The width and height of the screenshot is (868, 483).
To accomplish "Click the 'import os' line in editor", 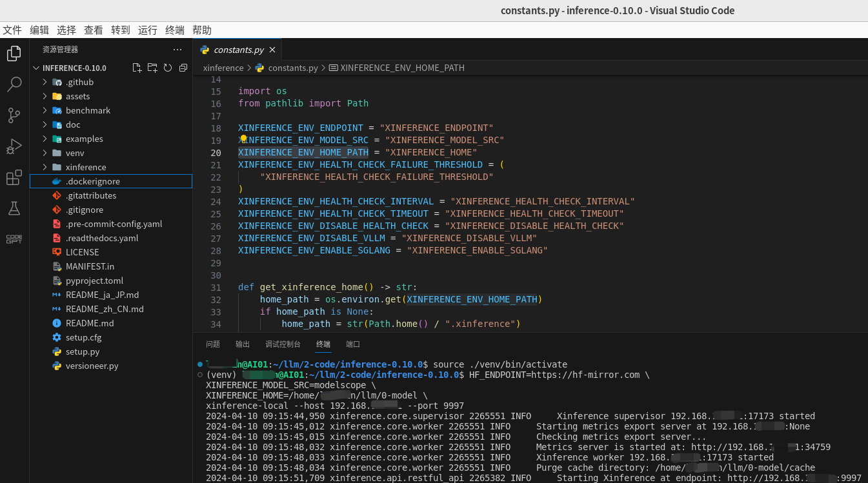I will tap(263, 91).
